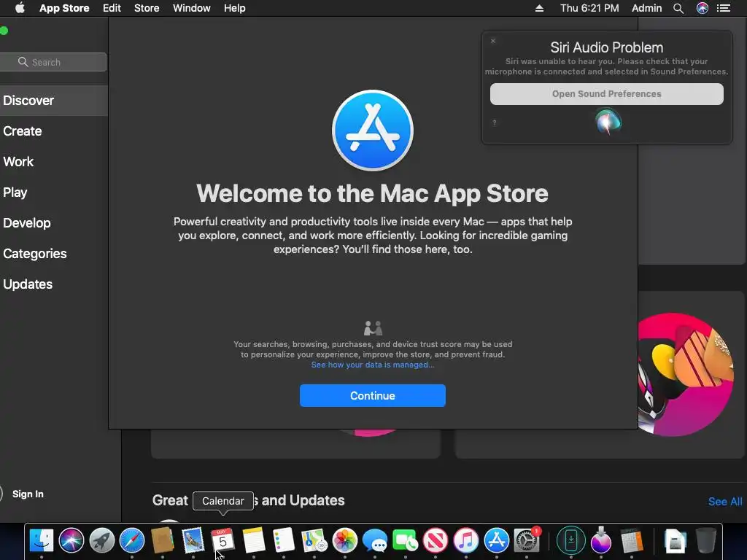
Task: Open the Edit menu
Action: click(112, 8)
